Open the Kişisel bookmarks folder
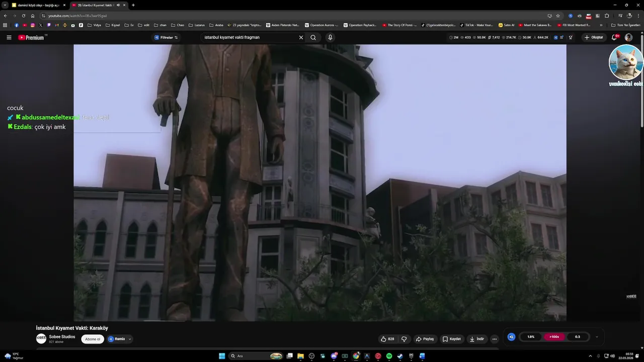 coord(113,25)
